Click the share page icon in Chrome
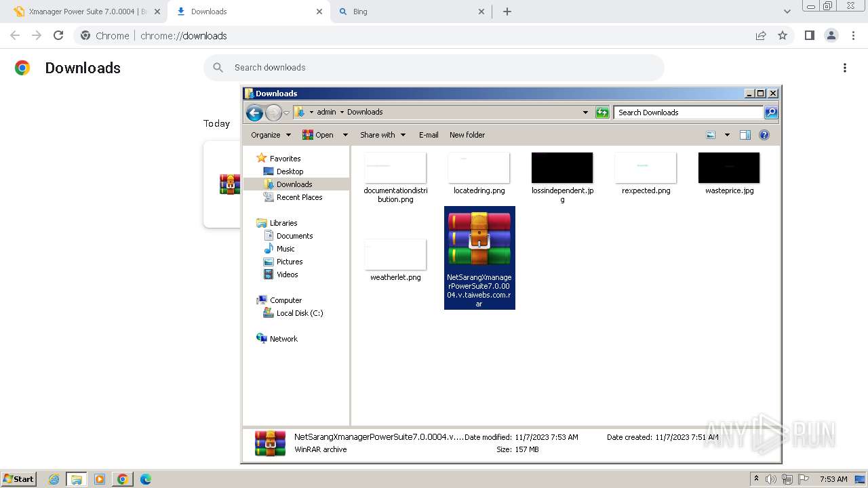The height and width of the screenshot is (488, 868). (761, 36)
